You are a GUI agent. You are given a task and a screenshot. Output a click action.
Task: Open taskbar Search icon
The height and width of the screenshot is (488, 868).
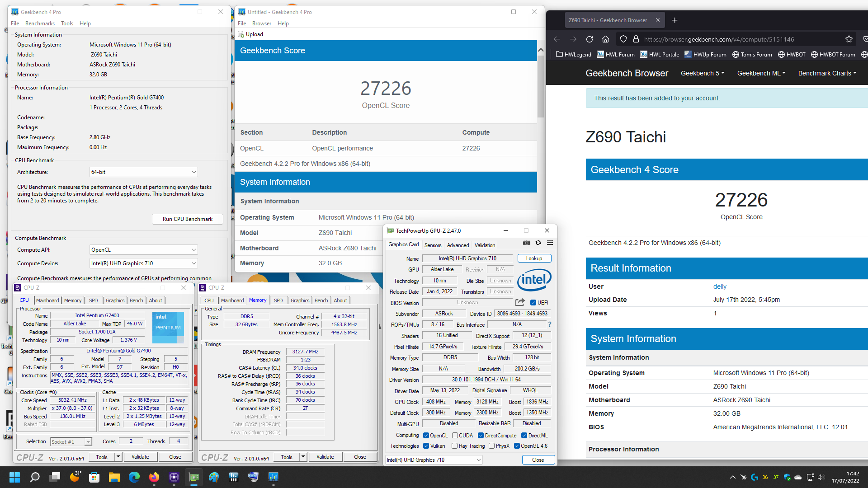[35, 477]
